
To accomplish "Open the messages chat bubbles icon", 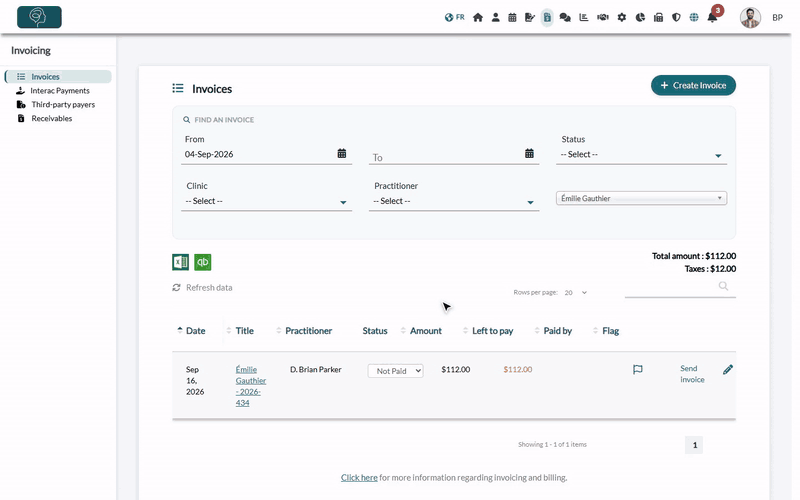I will coord(565,17).
